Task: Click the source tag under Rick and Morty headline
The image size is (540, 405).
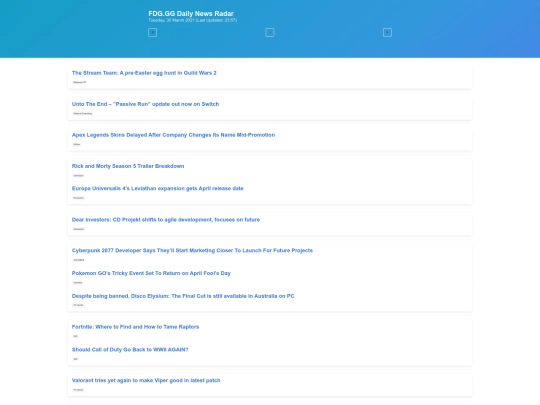Action: (x=79, y=176)
